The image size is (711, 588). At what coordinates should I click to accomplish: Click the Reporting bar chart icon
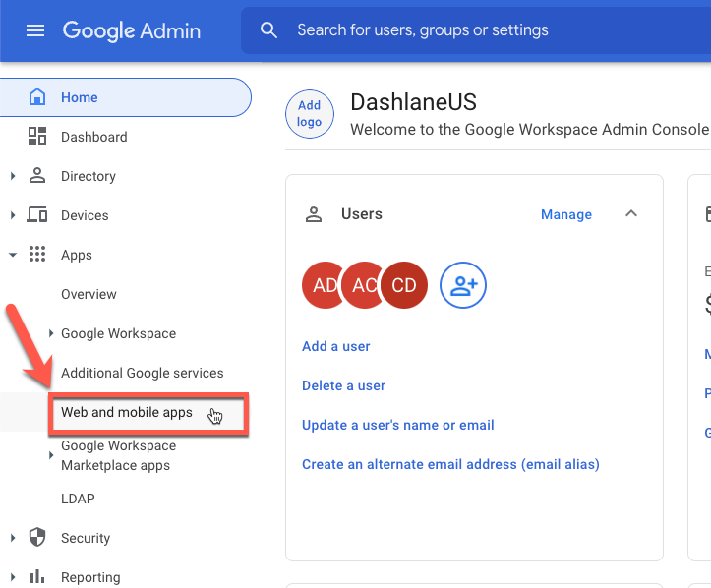click(x=37, y=576)
